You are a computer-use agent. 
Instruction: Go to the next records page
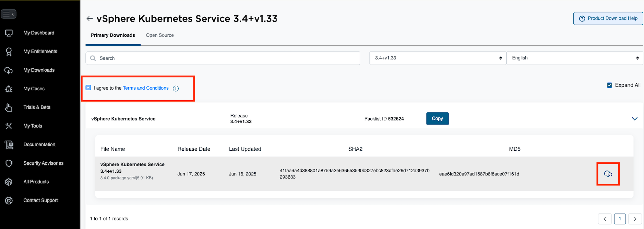point(635,219)
